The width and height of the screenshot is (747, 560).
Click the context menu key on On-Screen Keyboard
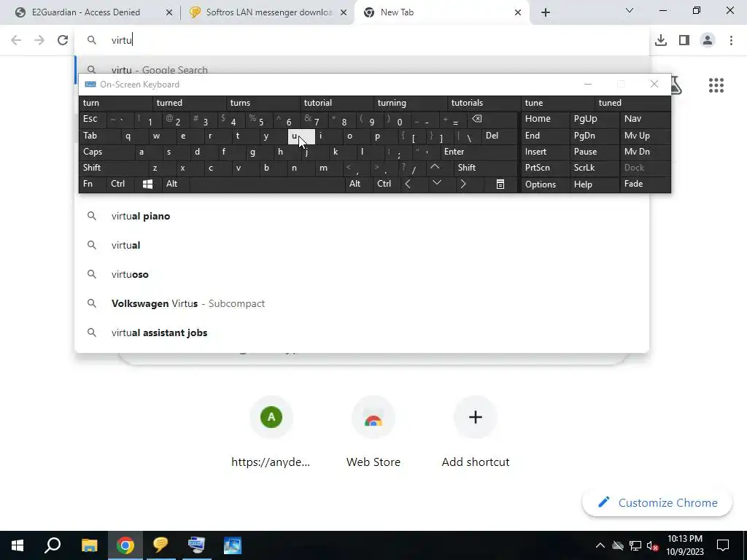[500, 184]
